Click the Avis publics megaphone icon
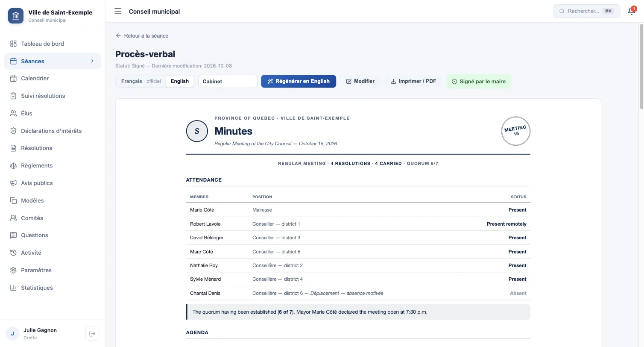Viewport: 644px width, 347px height. click(13, 183)
